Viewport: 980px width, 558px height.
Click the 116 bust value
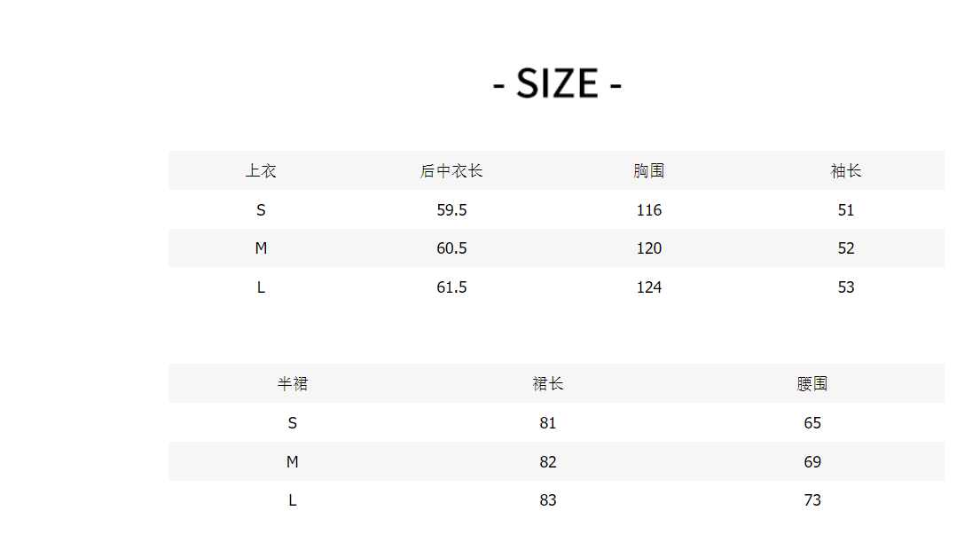649,210
